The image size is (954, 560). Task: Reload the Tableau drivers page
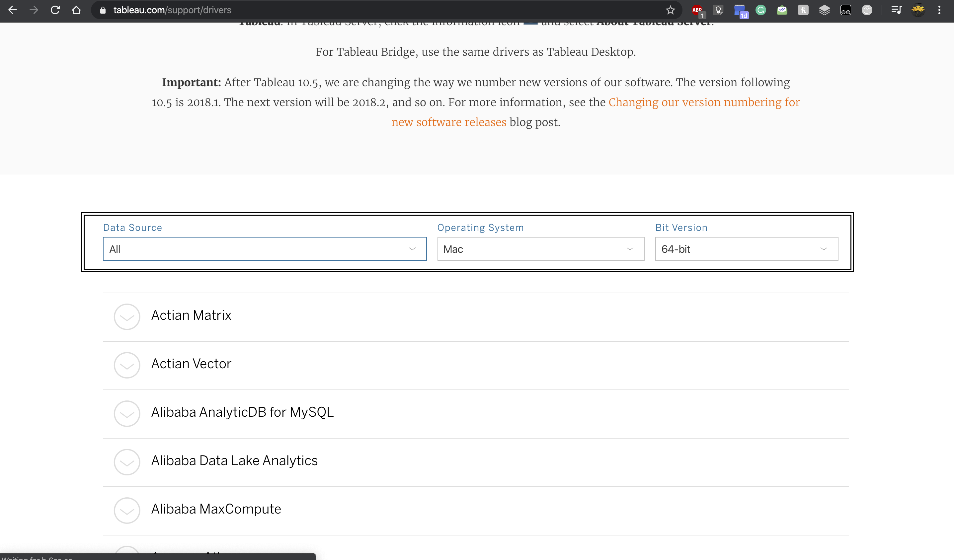[55, 10]
